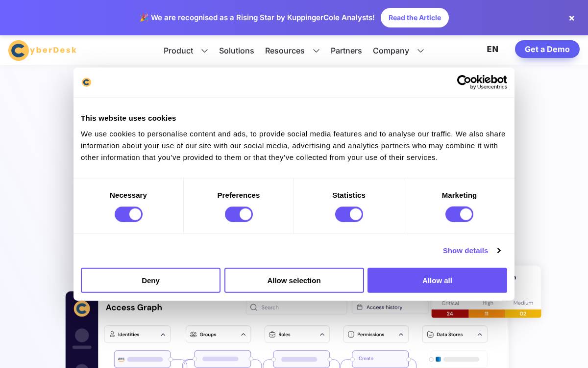Collapse the Roles column chevron

tap(322, 335)
